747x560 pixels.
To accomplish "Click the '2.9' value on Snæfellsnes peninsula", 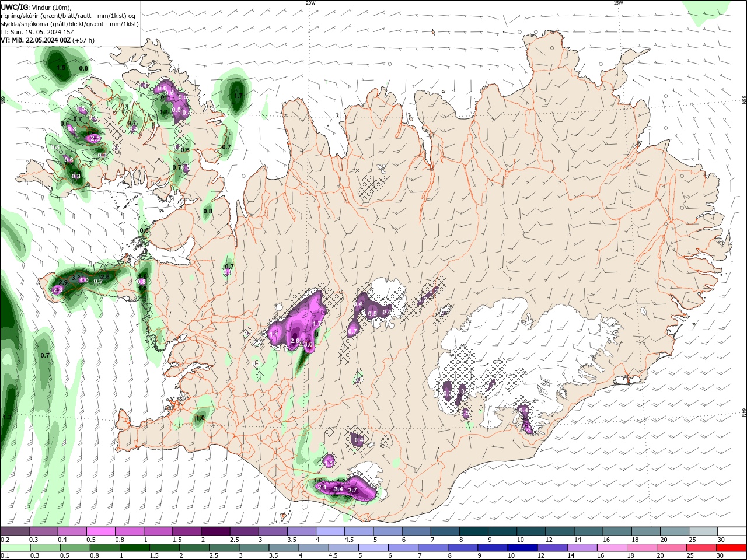I will point(64,282).
